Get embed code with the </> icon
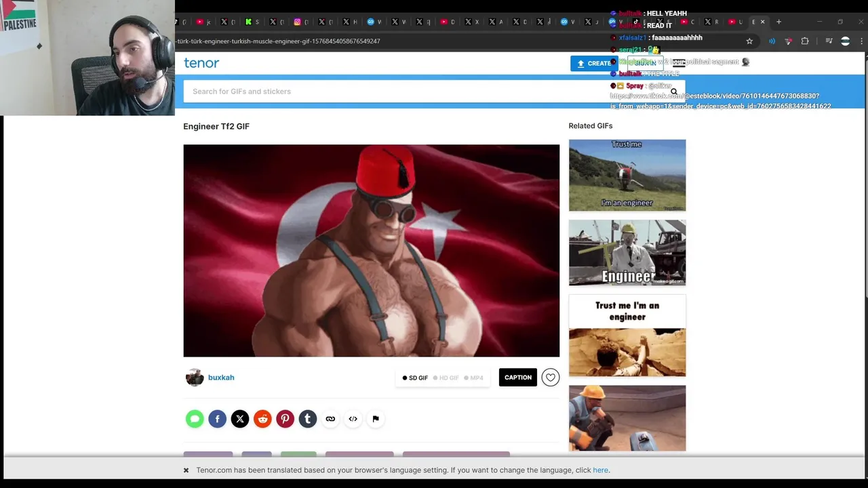The width and height of the screenshot is (868, 488). pos(353,419)
